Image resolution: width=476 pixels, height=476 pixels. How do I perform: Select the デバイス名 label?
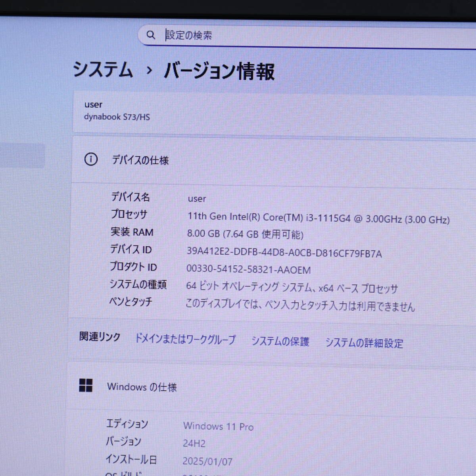tap(130, 197)
